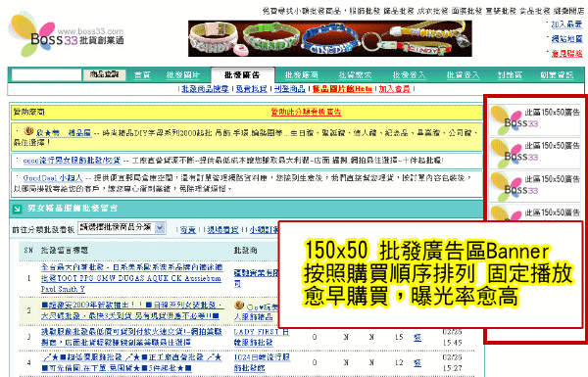Click the medal icon beside the first sponsor
This screenshot has height=377, width=588.
pyautogui.click(x=28, y=131)
